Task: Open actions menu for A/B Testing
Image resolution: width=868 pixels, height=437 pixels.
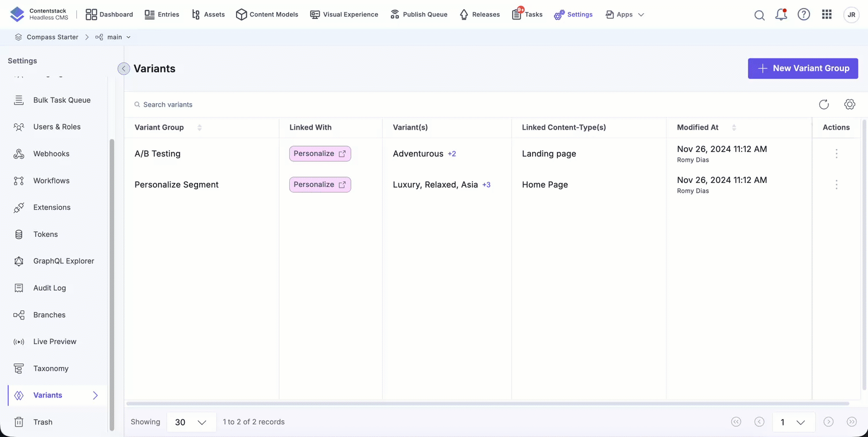Action: 836,154
